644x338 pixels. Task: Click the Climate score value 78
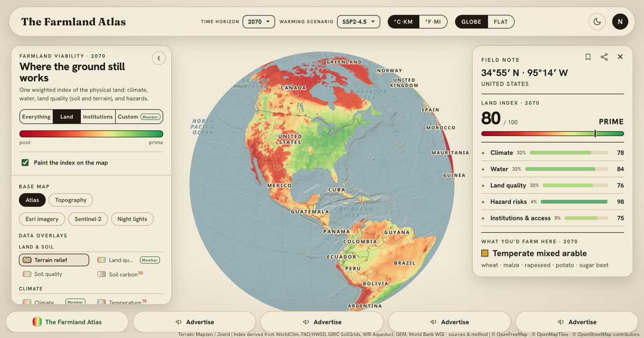[620, 153]
